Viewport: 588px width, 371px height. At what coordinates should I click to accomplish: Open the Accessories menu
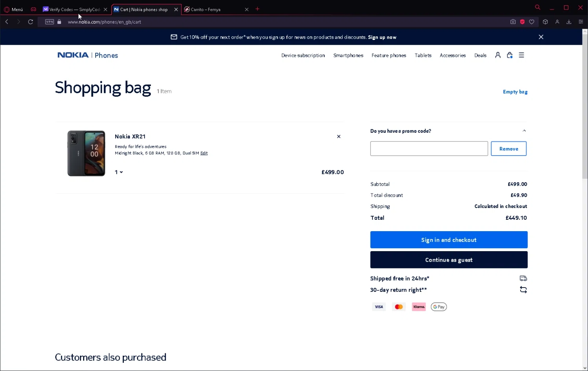[453, 56]
